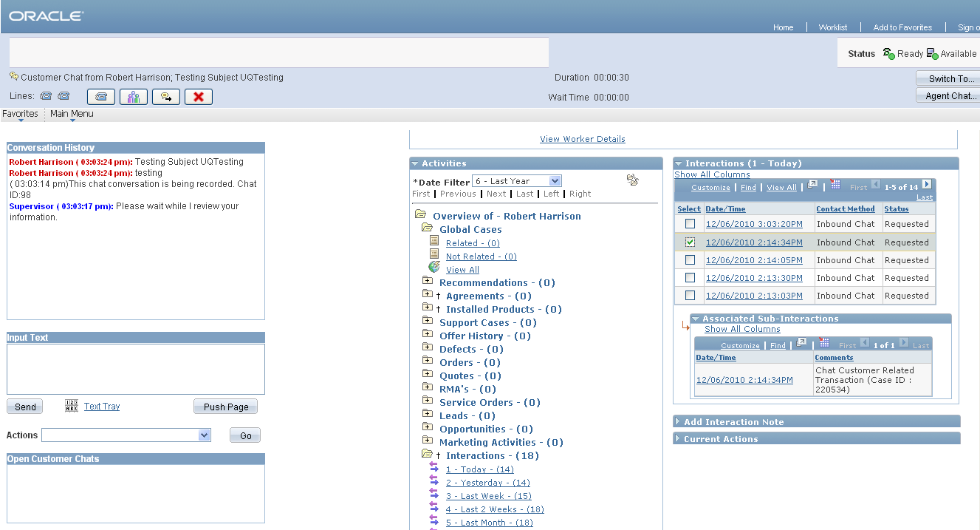Uncheck the 12/06/2010 2:14:34PM interaction checkbox
The height and width of the screenshot is (530, 980).
click(690, 242)
